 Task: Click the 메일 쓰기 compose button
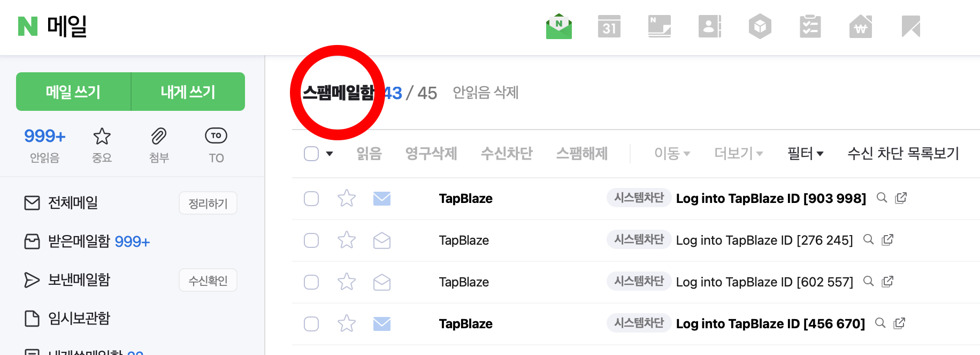73,92
